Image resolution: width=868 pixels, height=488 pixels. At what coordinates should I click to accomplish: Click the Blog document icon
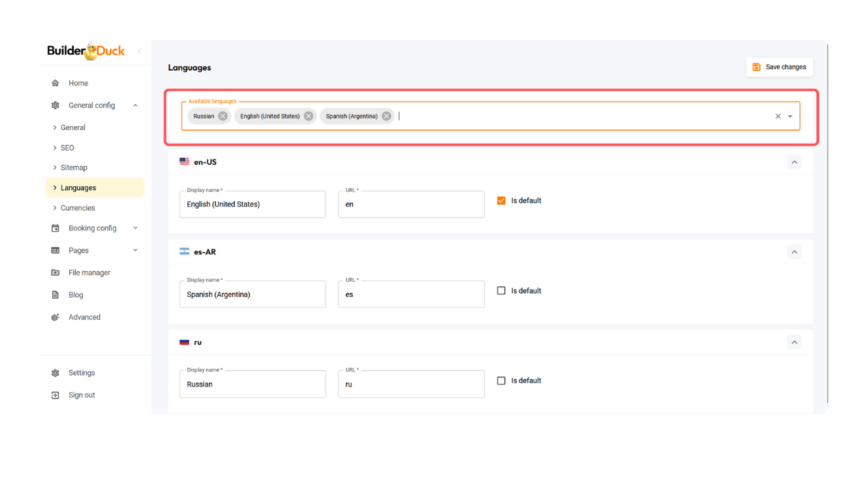pos(56,295)
